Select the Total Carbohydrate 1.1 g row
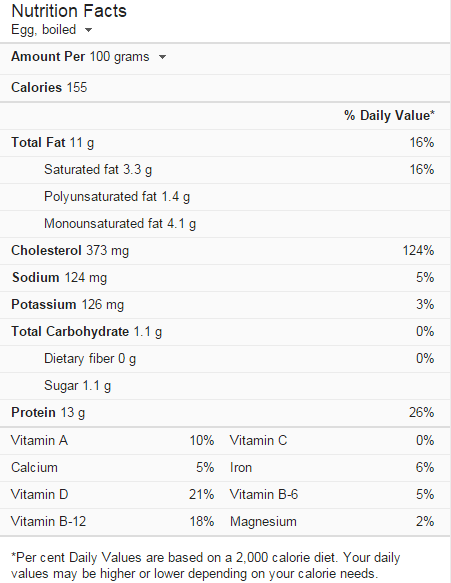This screenshot has height=583, width=451. 225,332
